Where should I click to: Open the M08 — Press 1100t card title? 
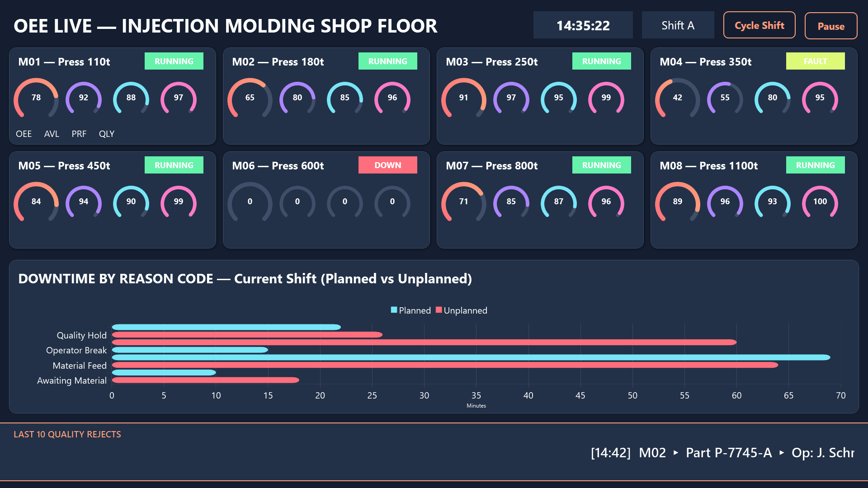(x=709, y=166)
